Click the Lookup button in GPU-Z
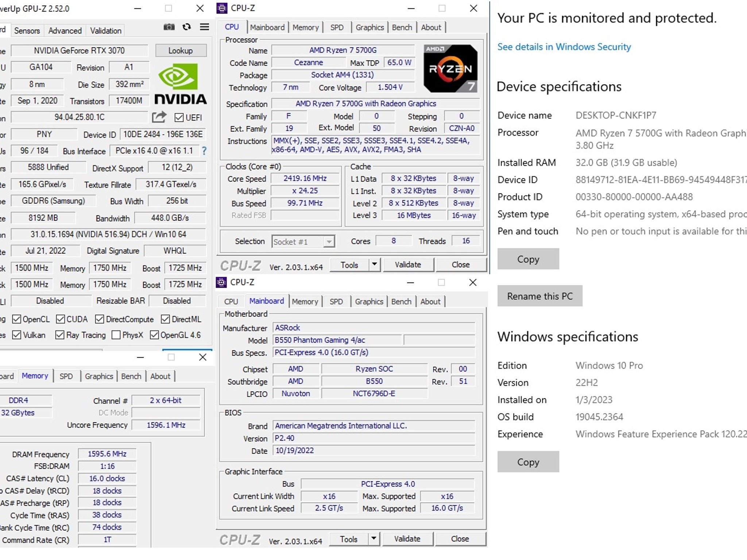This screenshot has width=747, height=560. click(181, 50)
